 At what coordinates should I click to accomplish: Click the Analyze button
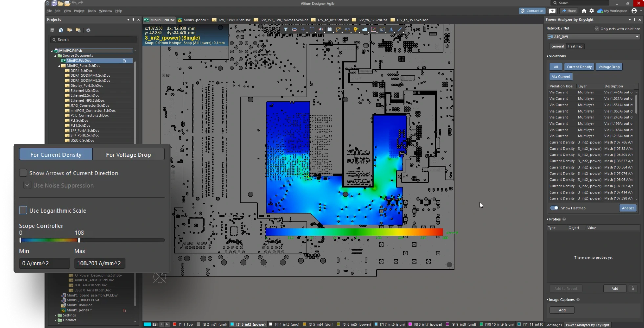point(628,208)
